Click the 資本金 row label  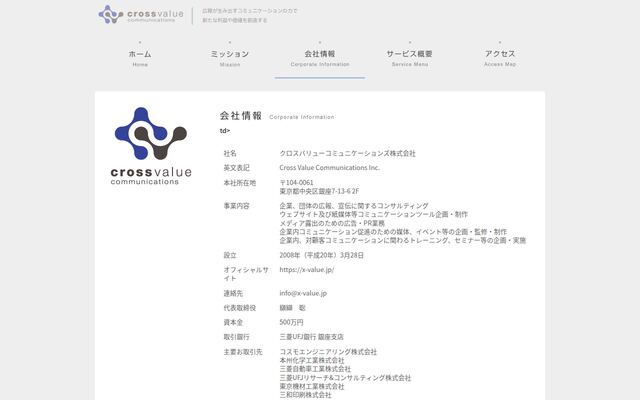click(x=233, y=322)
